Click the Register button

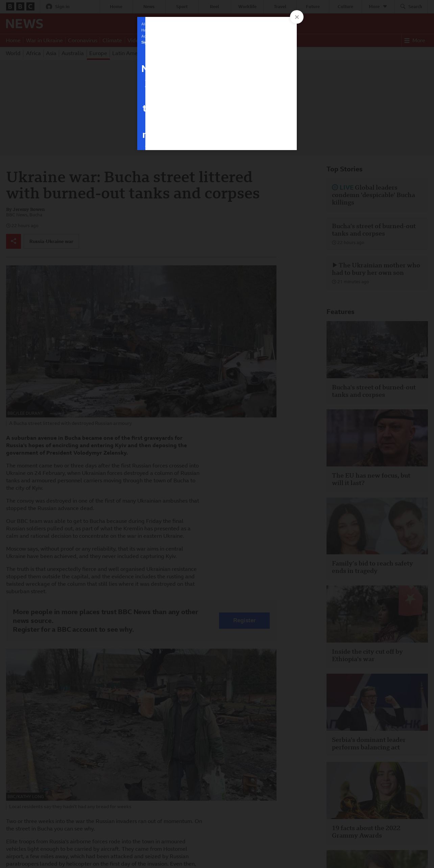[244, 621]
